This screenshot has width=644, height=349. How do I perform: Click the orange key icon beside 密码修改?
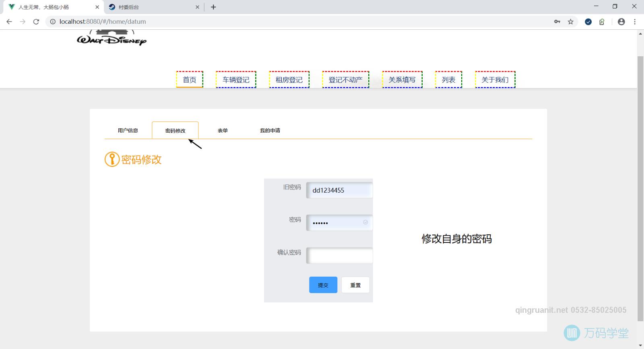112,160
